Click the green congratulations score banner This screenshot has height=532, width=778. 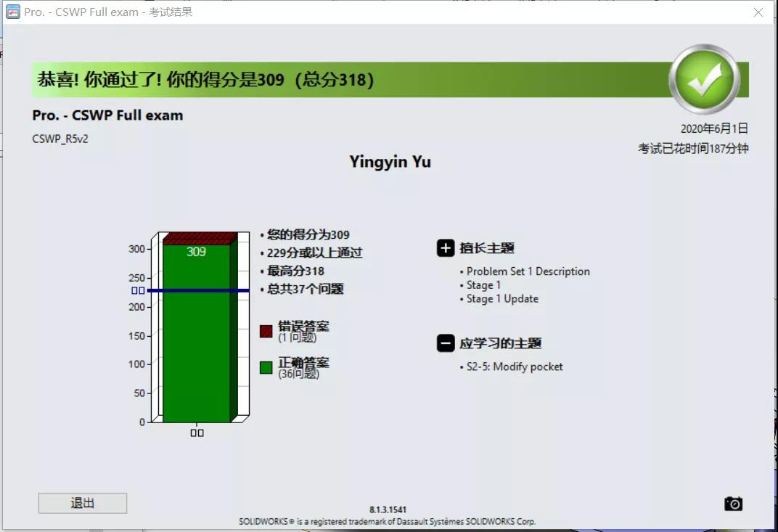[x=348, y=80]
